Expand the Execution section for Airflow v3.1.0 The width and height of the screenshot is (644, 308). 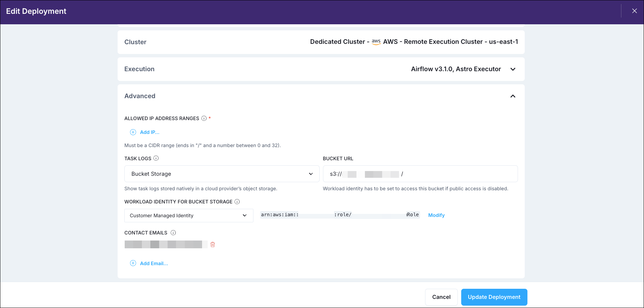(513, 69)
